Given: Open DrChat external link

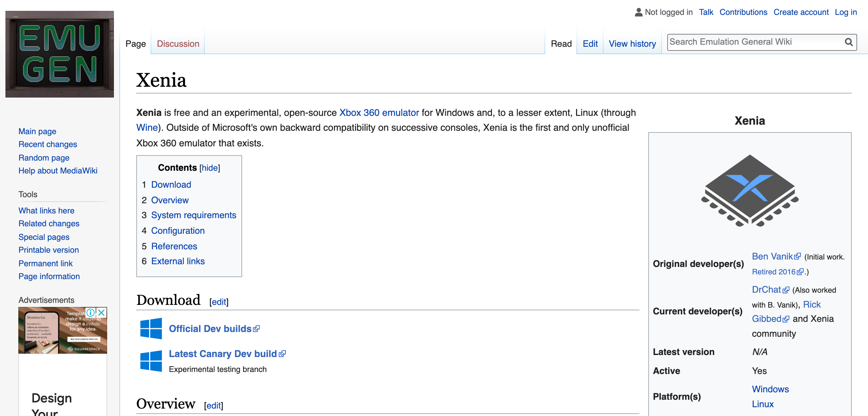Looking at the screenshot, I should 770,290.
